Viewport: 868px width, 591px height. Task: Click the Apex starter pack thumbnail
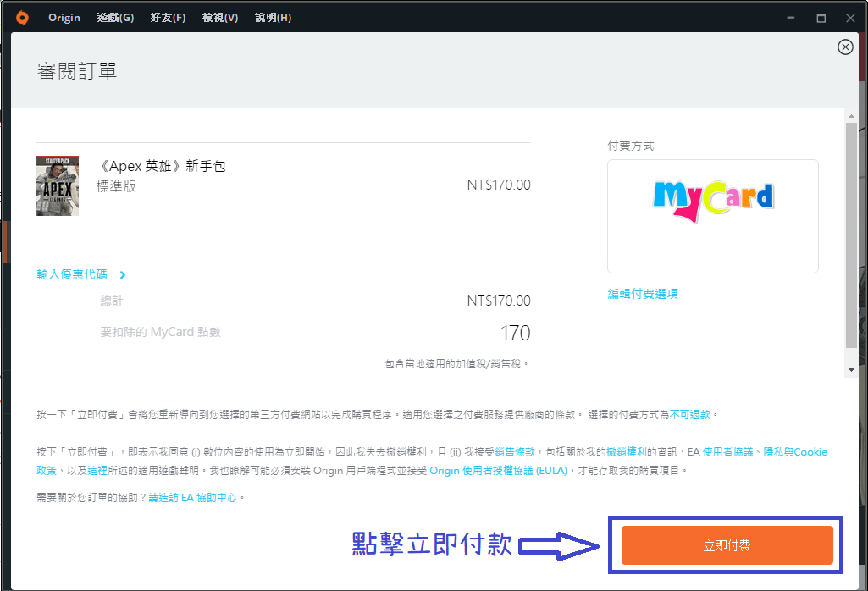coord(58,186)
